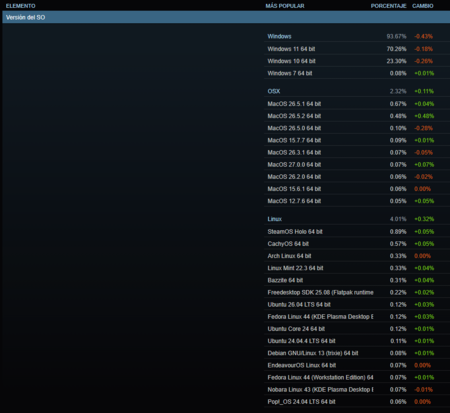Click the Bazzite 64 bit row
Viewport: 450px width, 413px height.
357,280
